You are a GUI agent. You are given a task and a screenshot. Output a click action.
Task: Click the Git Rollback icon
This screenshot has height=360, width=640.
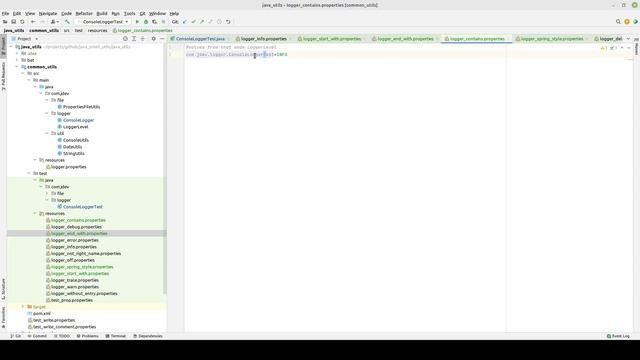pos(228,22)
